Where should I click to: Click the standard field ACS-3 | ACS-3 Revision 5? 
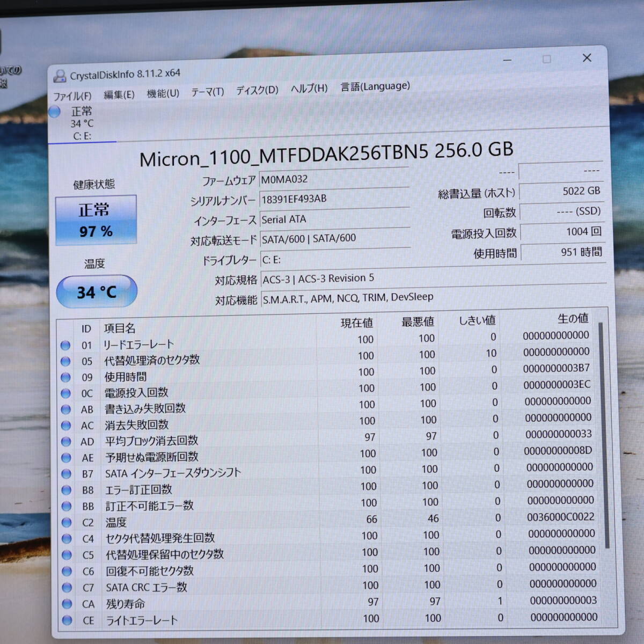(434, 278)
